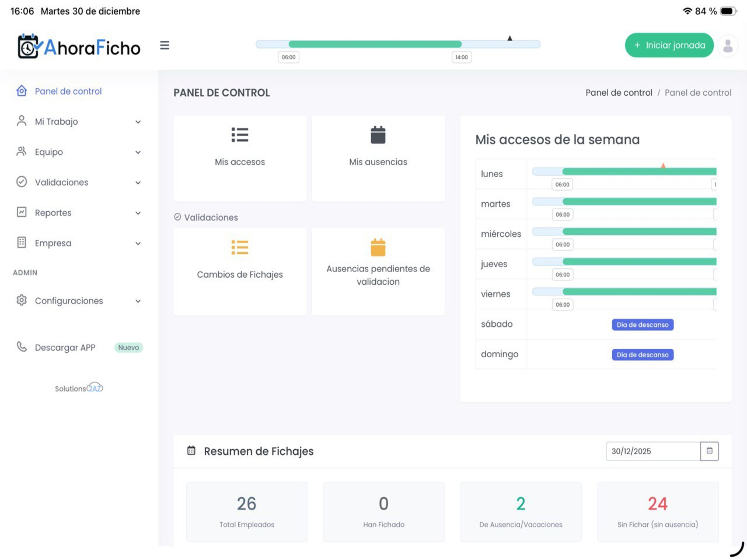Click the Iniciar jornada button

[669, 45]
